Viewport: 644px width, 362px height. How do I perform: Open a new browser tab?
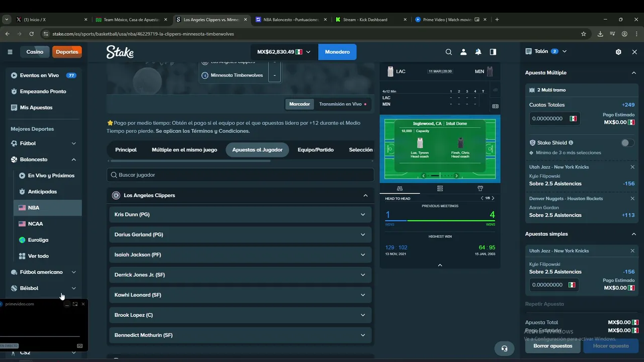497,20
